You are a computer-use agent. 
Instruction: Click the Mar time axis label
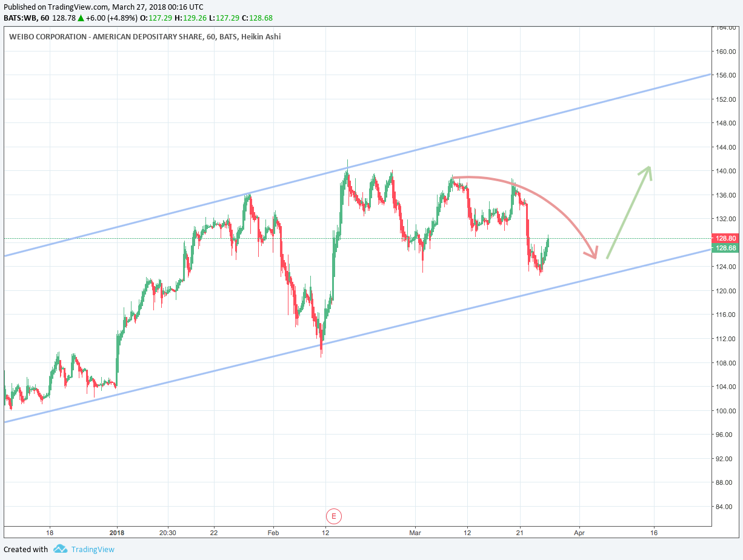point(415,533)
